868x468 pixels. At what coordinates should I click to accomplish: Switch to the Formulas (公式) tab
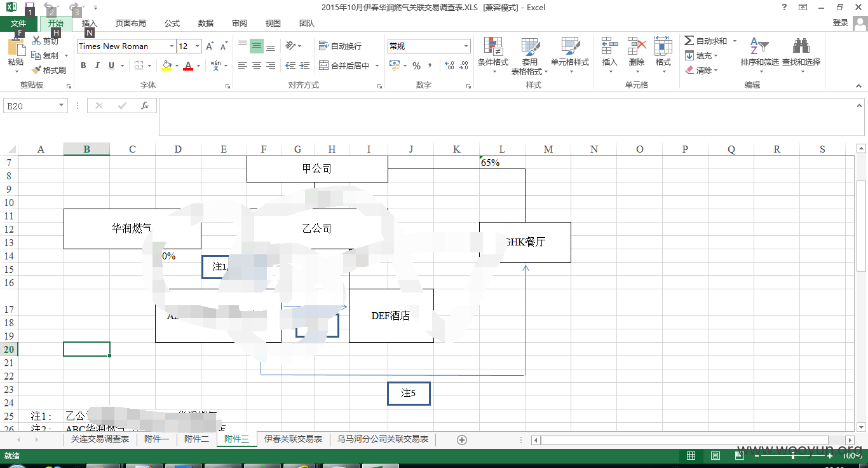[172, 24]
